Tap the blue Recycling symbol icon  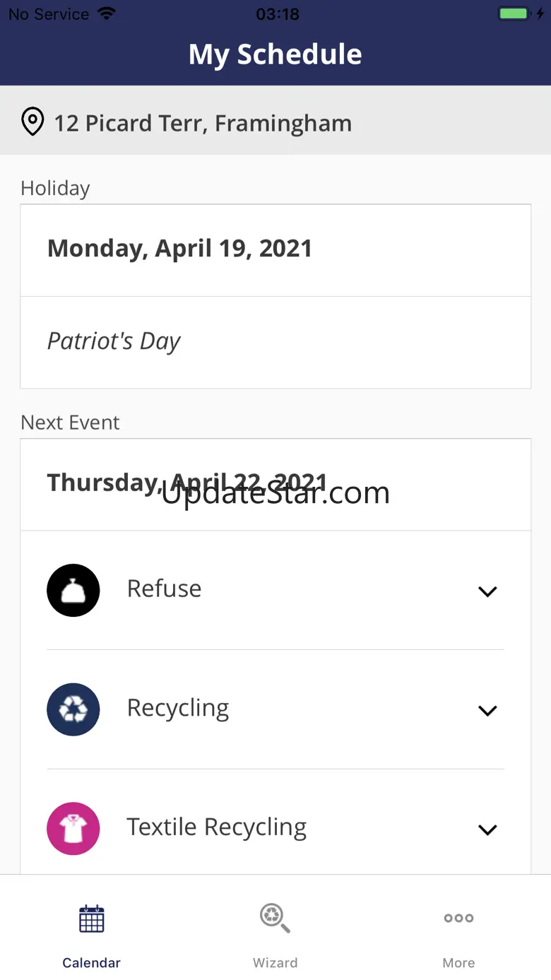[x=73, y=709]
